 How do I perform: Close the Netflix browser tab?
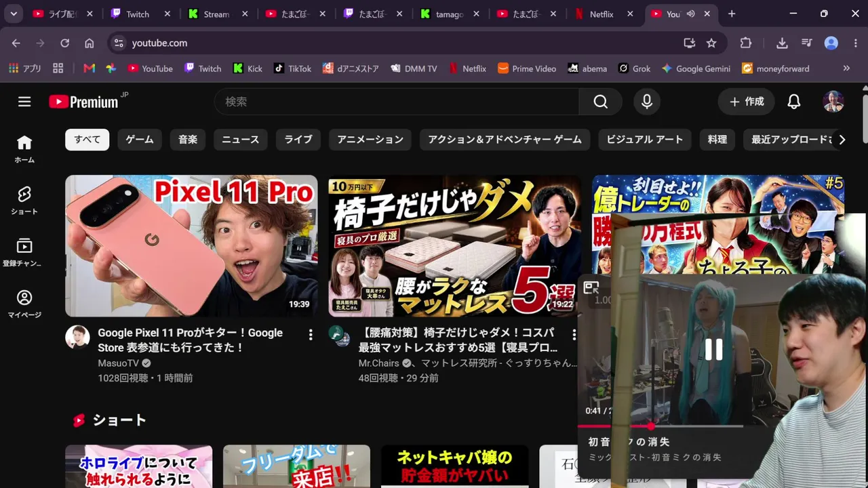point(630,14)
